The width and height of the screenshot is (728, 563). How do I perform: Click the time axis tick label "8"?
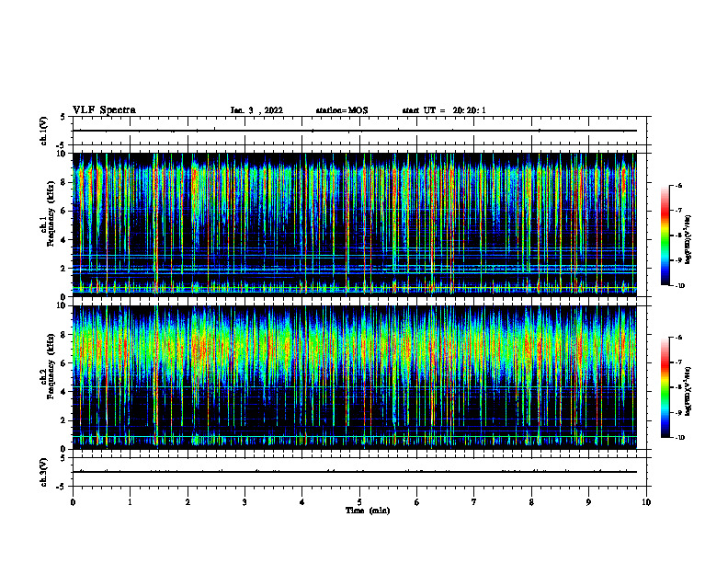point(531,502)
